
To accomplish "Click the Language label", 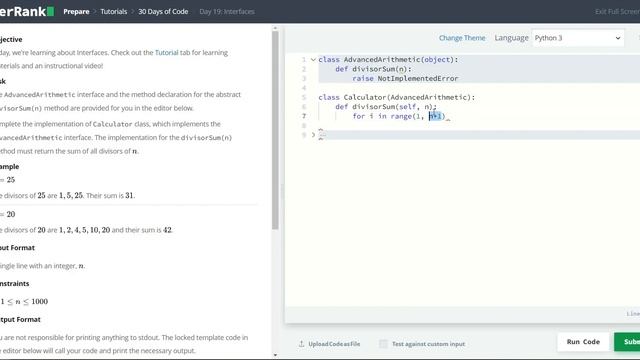I will coord(511,38).
